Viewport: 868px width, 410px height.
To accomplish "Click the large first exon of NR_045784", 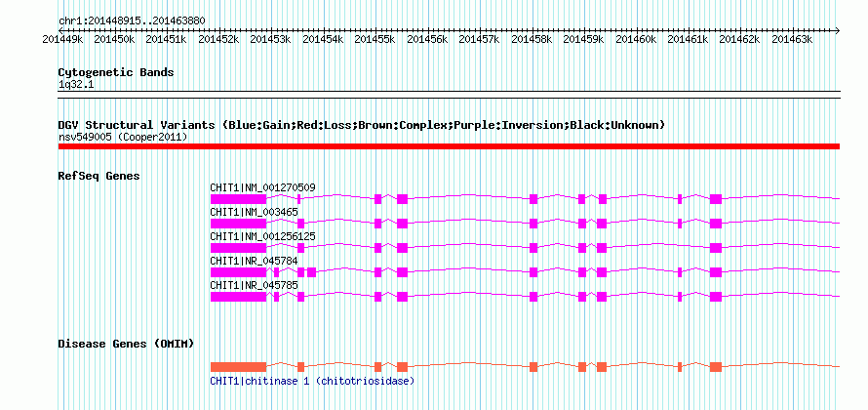I will coord(239,272).
